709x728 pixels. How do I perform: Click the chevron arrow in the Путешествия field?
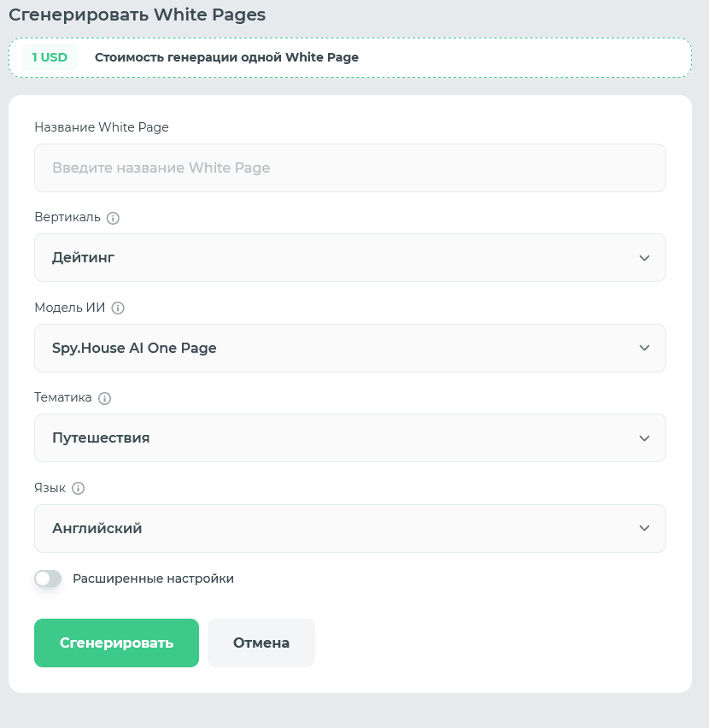click(644, 438)
